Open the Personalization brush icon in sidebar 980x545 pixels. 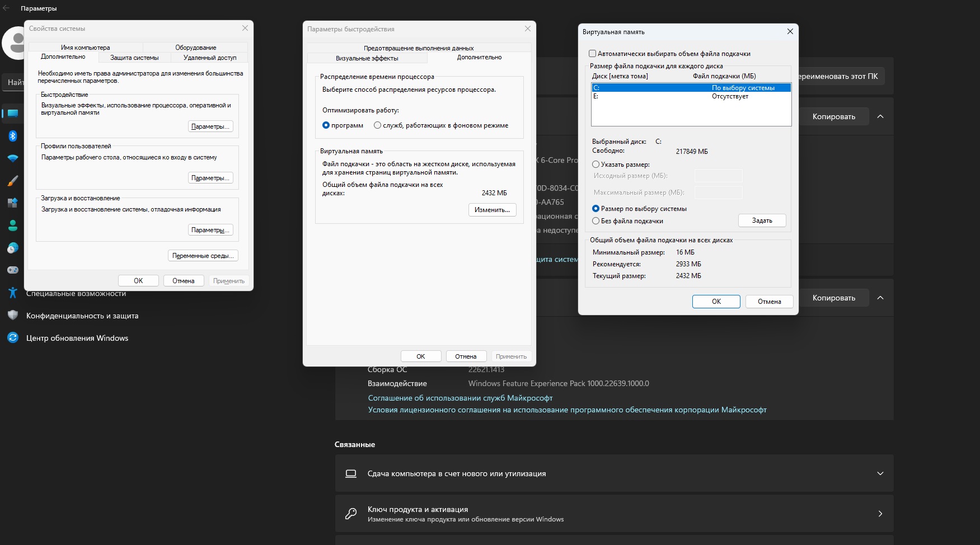click(13, 181)
